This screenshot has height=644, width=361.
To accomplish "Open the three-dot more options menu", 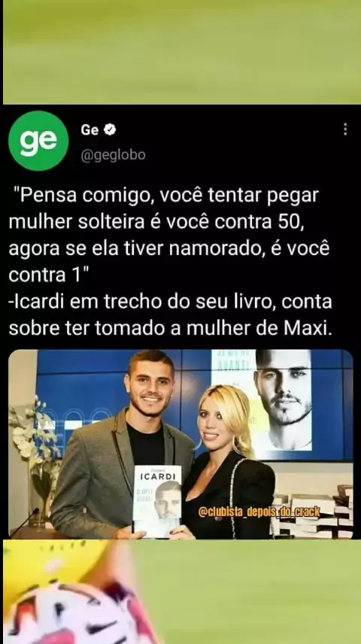I will point(345,129).
